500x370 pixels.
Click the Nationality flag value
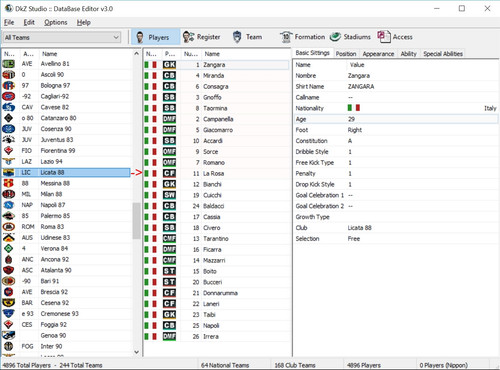[354, 108]
